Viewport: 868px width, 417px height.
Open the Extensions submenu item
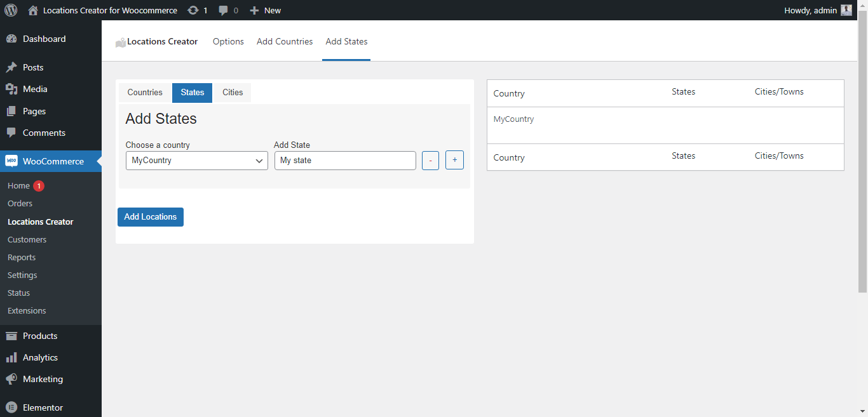[27, 310]
